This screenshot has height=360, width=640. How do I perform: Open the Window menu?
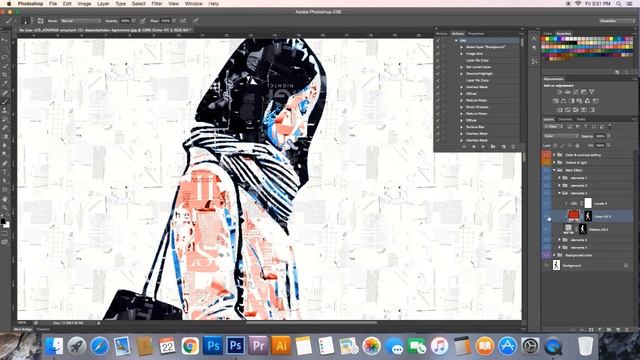pos(193,4)
